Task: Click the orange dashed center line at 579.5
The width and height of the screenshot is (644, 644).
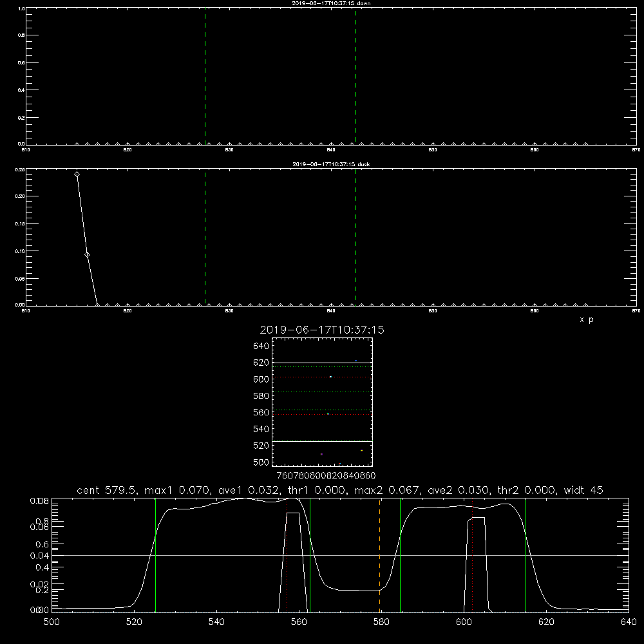Action: pos(379,555)
